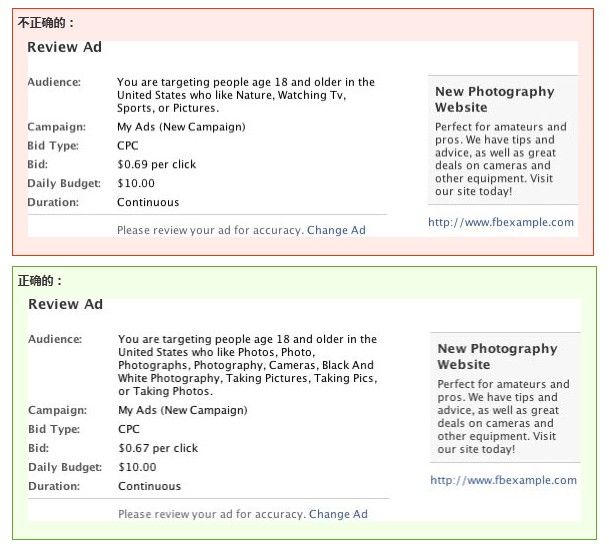Click the 不正确的 label
Screen dimensions: 609x548
coord(46,22)
